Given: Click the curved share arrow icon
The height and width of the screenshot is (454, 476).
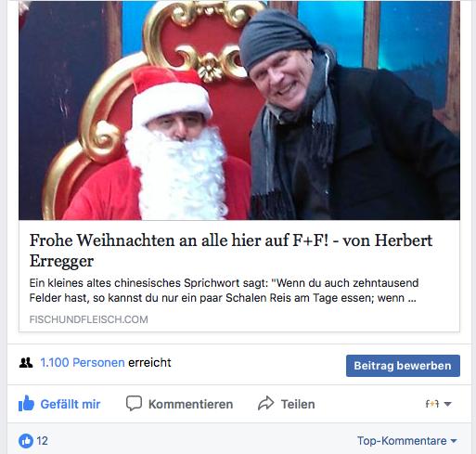Looking at the screenshot, I should [265, 403].
